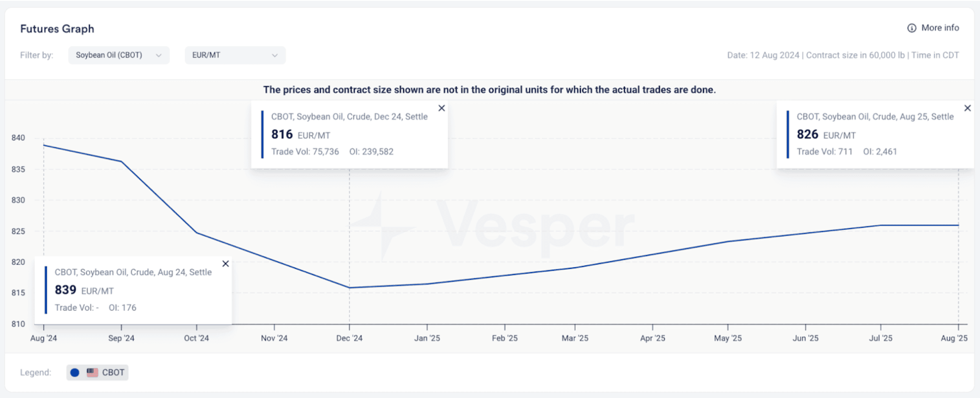Expand chevron beside EUR/MT
This screenshot has width=980, height=398.
tap(275, 55)
